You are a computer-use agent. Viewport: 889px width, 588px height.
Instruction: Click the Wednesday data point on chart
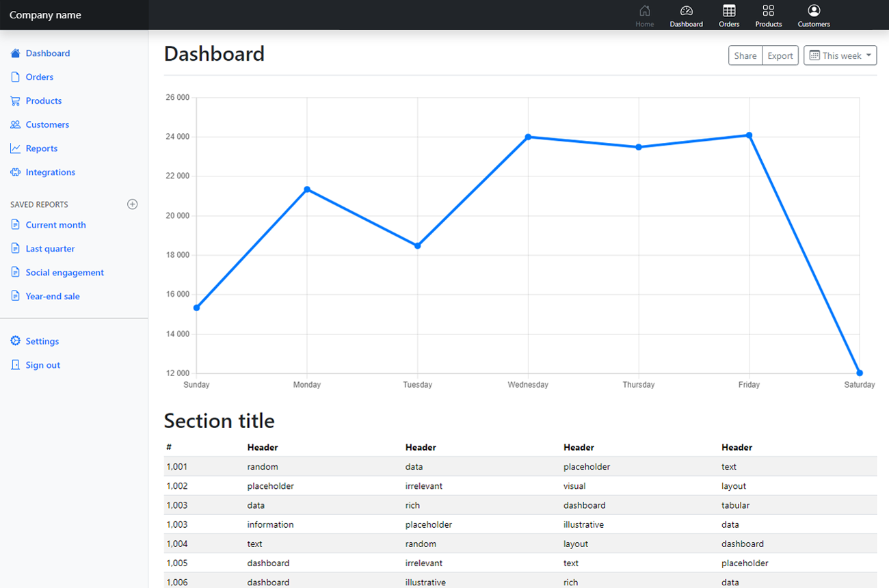528,137
